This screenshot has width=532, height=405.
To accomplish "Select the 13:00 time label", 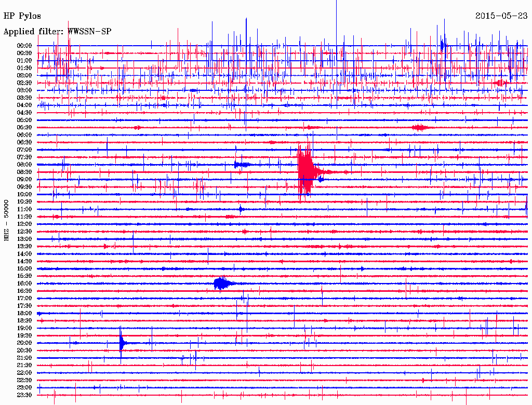I will click(24, 239).
